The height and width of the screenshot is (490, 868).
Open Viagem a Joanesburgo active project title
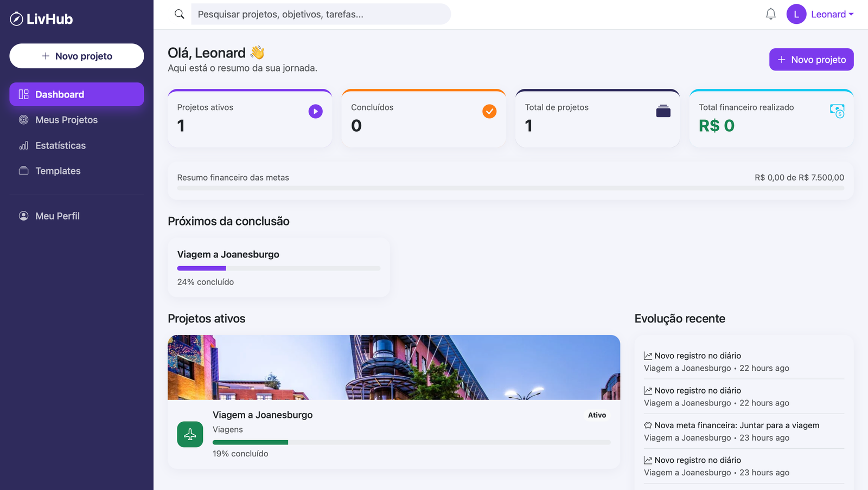(263, 415)
